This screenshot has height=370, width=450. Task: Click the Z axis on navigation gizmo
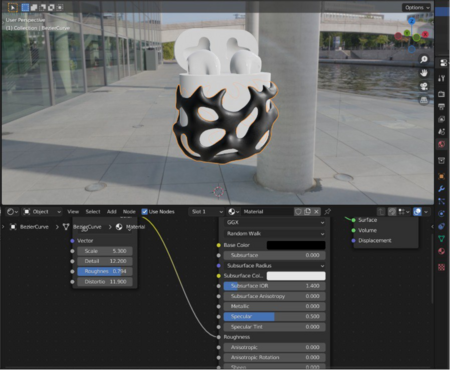[x=412, y=21]
